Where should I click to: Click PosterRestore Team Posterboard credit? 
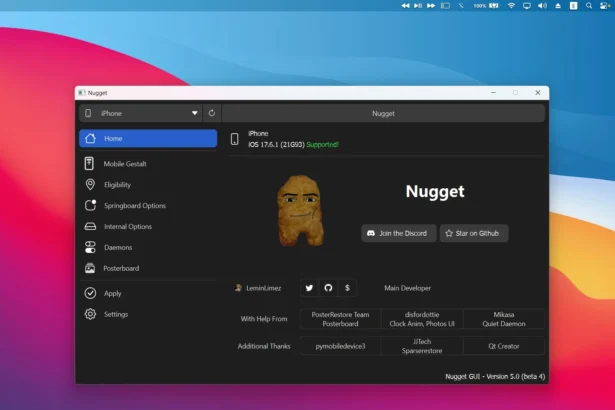[x=340, y=319]
